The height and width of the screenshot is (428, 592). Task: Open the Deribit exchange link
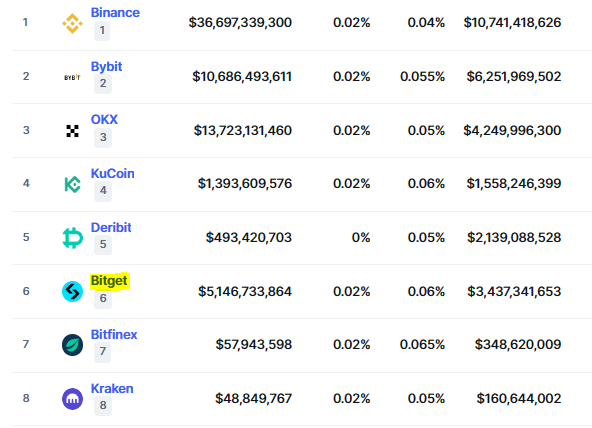(x=111, y=227)
